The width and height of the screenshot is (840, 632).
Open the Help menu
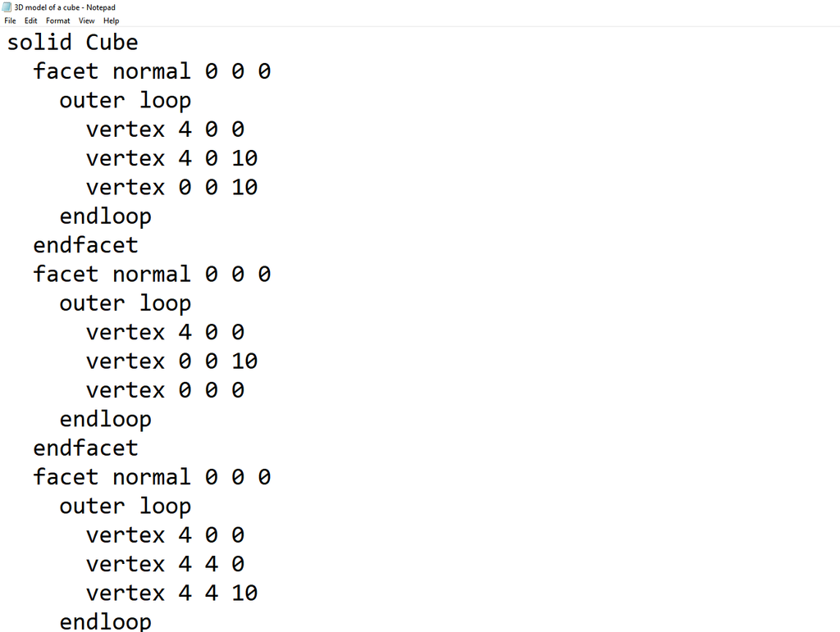tap(111, 20)
